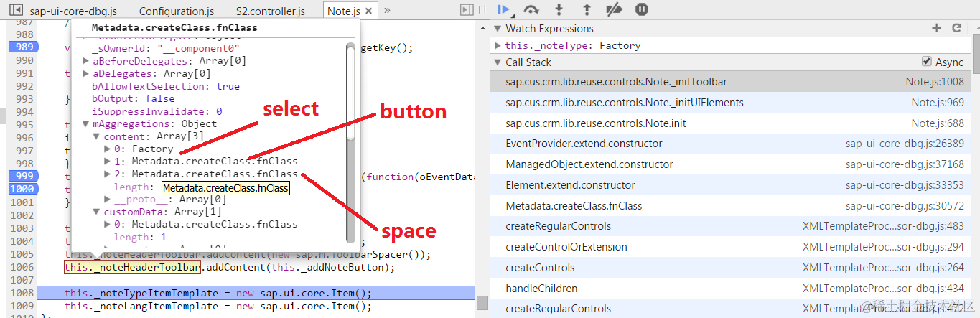Open the sap-ui-core-dbg.js:30572 location link
Screen dimensions: 980x318
905,206
